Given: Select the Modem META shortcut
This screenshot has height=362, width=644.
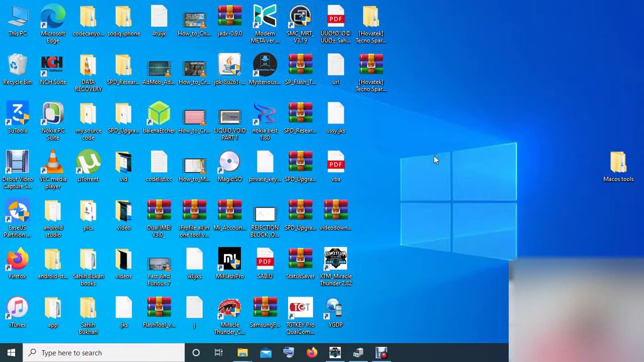Looking at the screenshot, I should [x=265, y=24].
